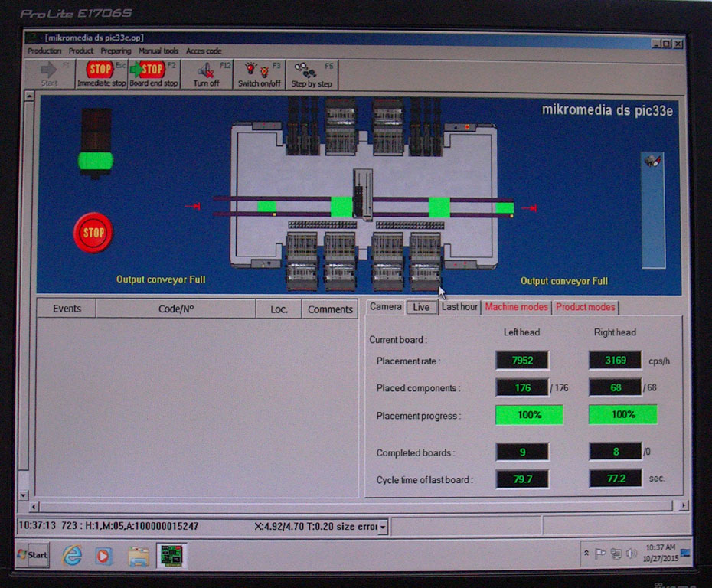The width and height of the screenshot is (712, 588).
Task: Click the vertical scrollbar down arrow
Action: pos(24,495)
